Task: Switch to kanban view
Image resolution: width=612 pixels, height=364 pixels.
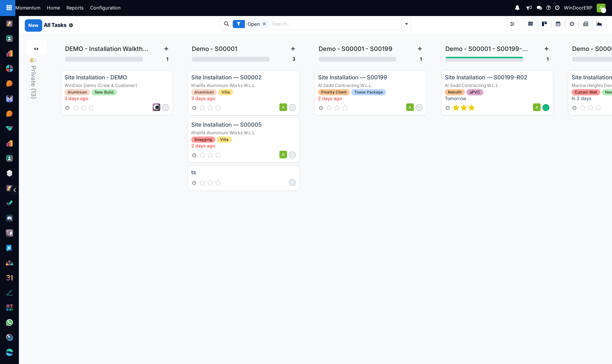Action: coord(544,24)
